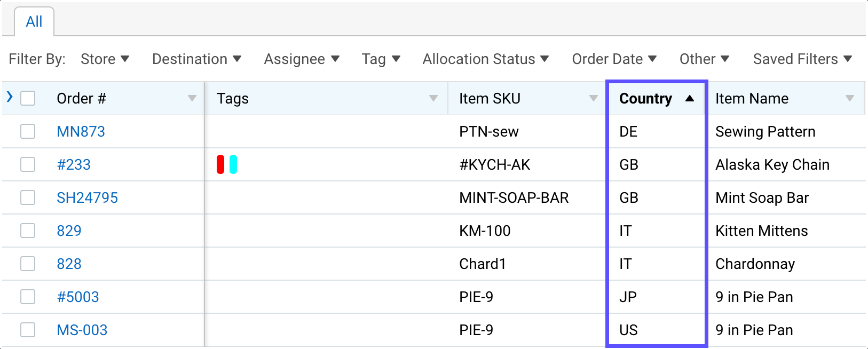Select the checkbox for order MN873

[x=28, y=131]
